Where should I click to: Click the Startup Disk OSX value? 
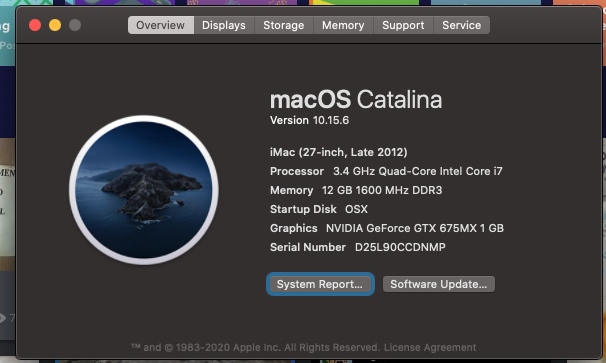pyautogui.click(x=356, y=209)
